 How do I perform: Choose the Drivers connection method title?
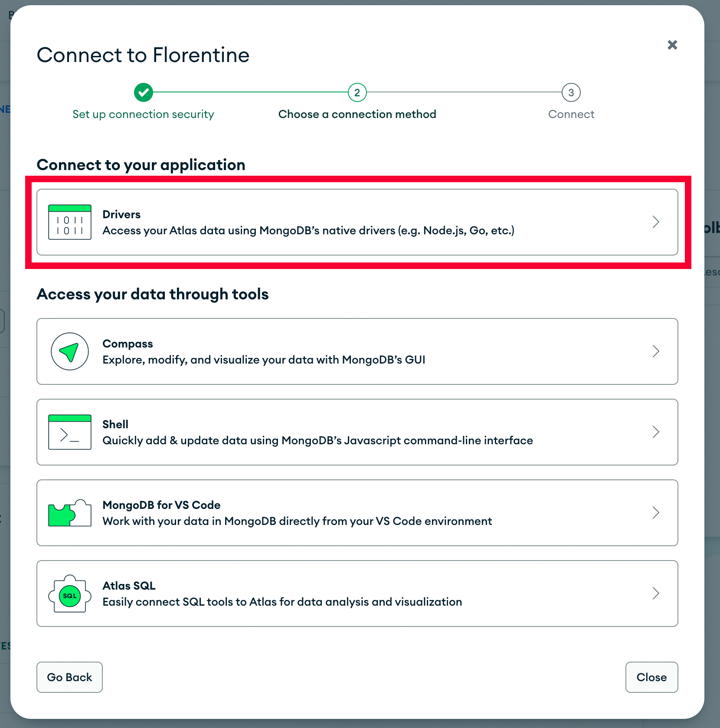tap(121, 214)
